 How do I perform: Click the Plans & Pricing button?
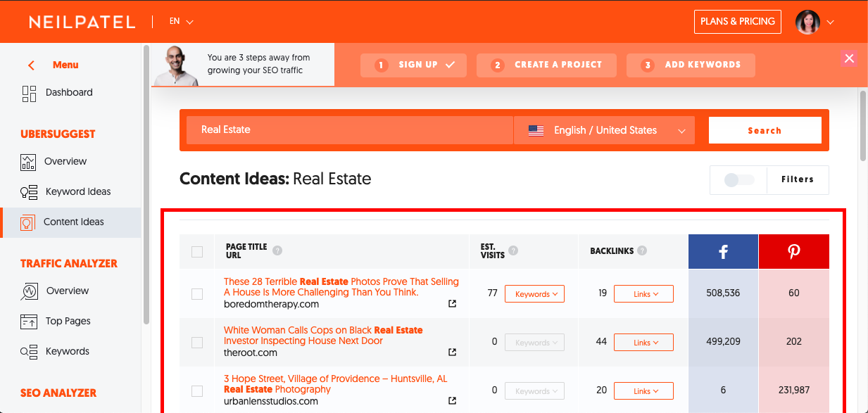pos(737,22)
